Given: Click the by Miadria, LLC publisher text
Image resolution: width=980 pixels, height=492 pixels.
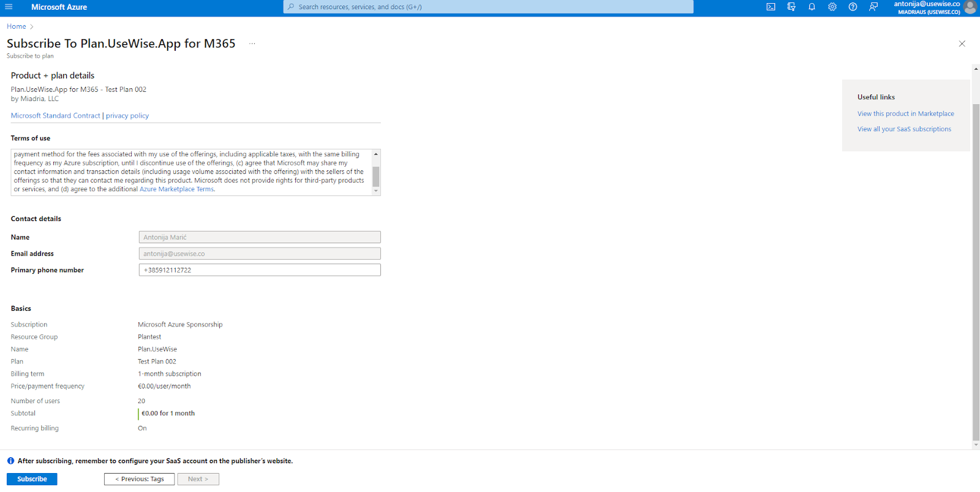Looking at the screenshot, I should (35, 99).
